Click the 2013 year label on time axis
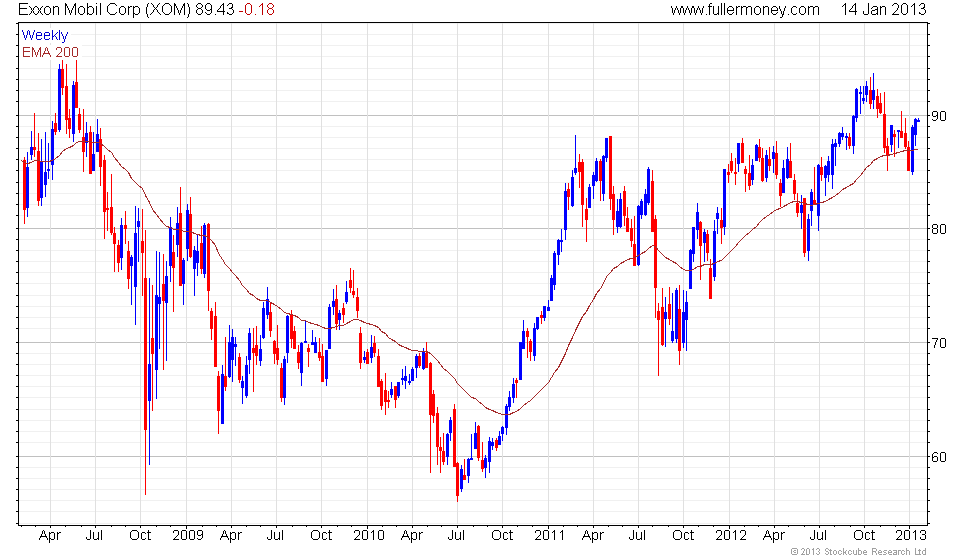The height and width of the screenshot is (560, 980). click(911, 535)
